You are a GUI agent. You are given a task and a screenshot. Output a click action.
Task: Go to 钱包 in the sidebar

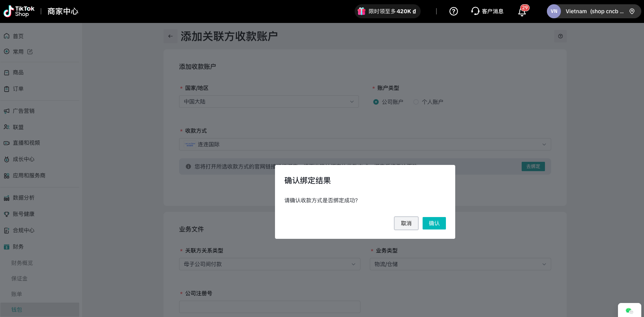pos(17,310)
